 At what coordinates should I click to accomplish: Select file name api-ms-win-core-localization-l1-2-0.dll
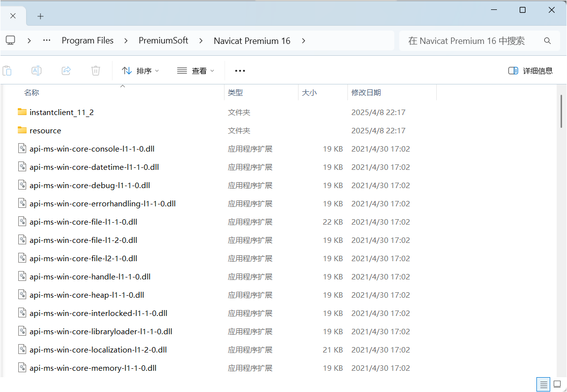98,350
